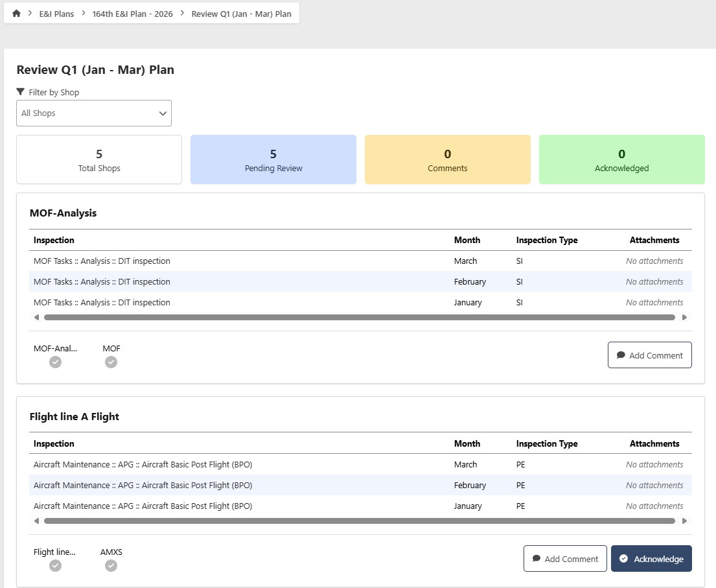
Task: Click the filter funnel icon
Action: (21, 92)
